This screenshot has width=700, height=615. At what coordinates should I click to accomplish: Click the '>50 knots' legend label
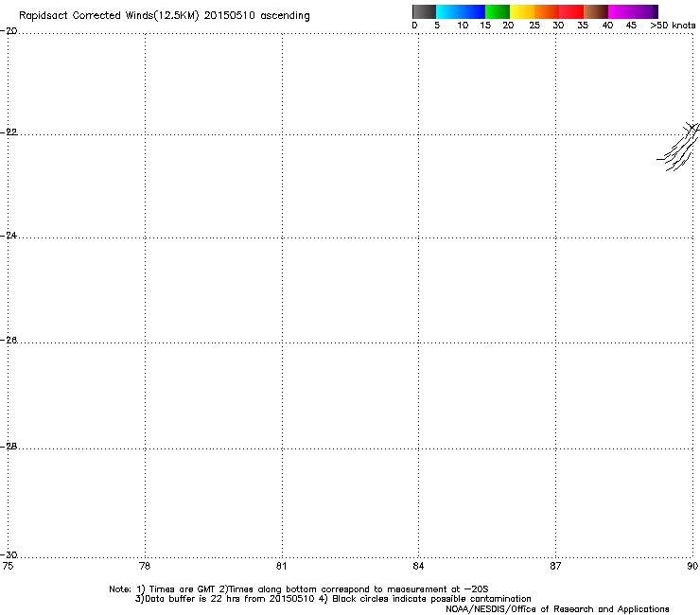click(x=673, y=26)
